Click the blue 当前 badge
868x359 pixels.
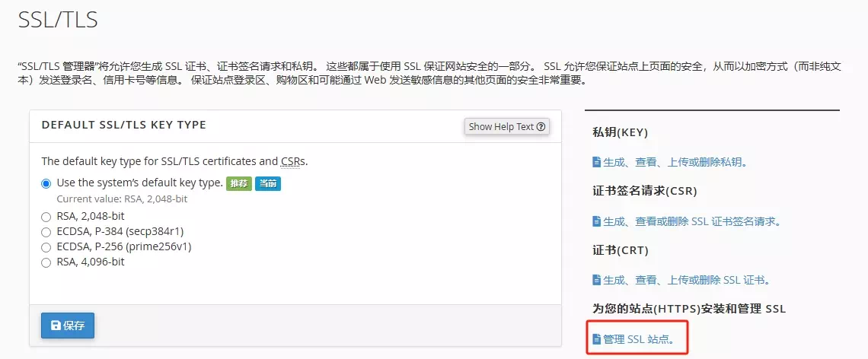[267, 183]
